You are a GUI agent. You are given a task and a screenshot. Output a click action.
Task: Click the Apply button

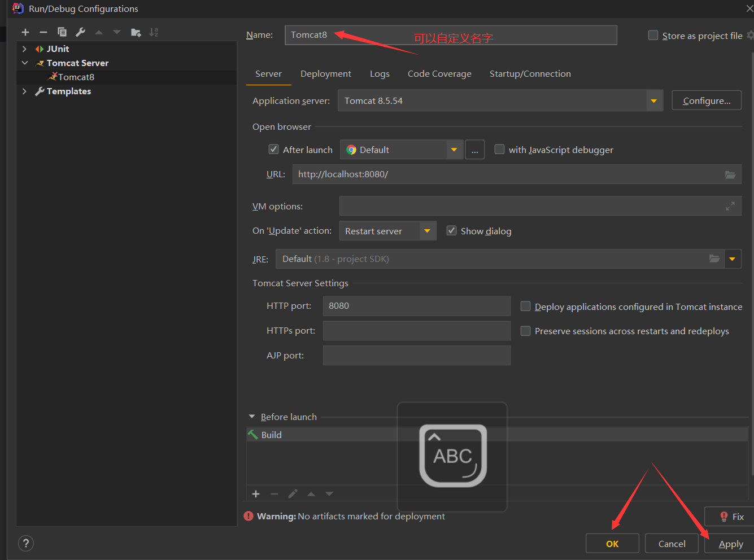(730, 544)
